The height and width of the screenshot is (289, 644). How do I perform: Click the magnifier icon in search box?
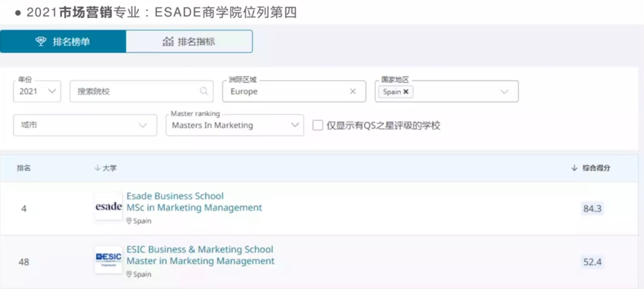tap(204, 91)
